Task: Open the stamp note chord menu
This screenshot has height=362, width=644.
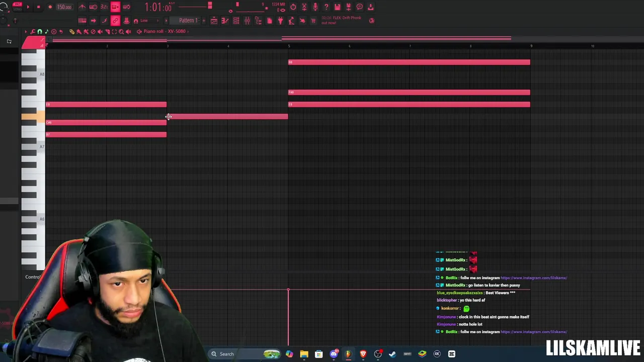Action: [47, 32]
